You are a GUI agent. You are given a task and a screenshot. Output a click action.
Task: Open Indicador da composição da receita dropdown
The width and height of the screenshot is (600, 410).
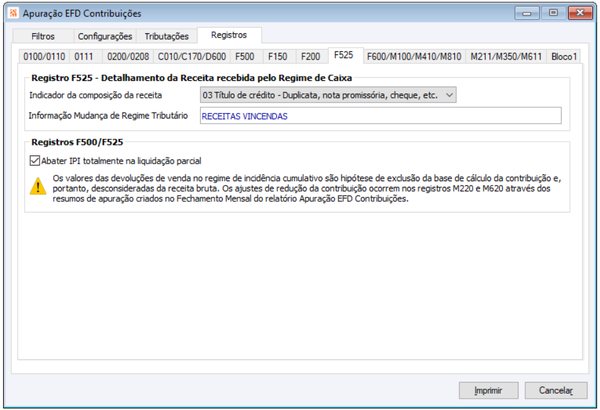[x=328, y=95]
